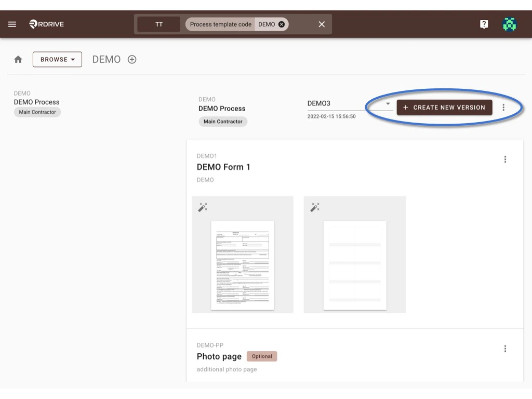Remove the DEMO chip from the search filter
The height and width of the screenshot is (399, 532).
(281, 24)
